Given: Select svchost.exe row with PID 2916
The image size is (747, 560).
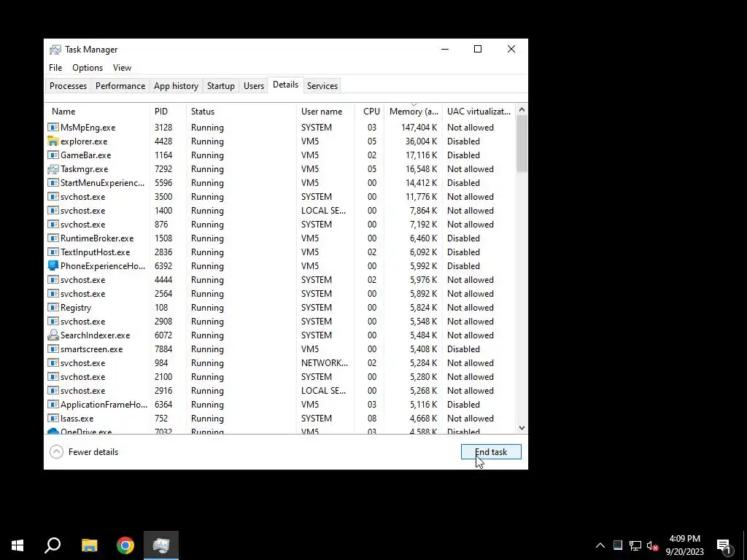Looking at the screenshot, I should point(280,391).
